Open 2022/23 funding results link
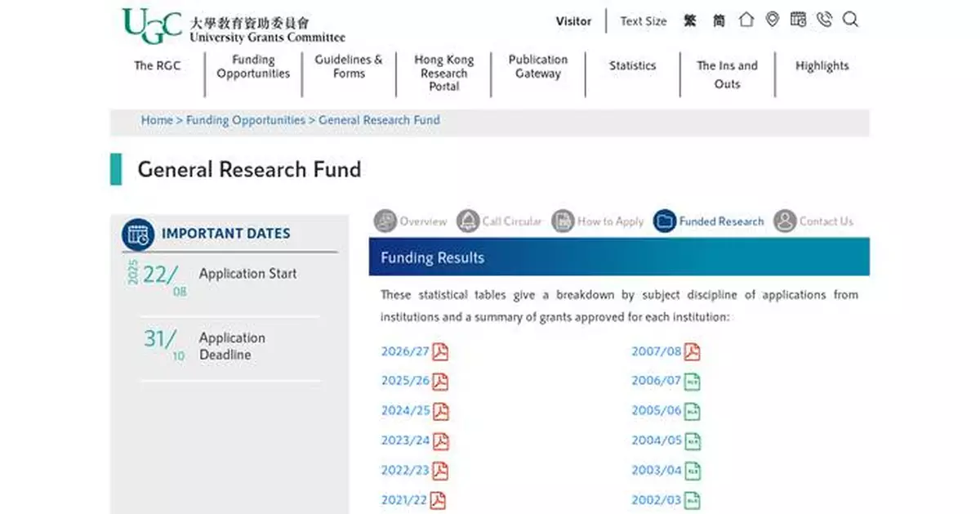Viewport: 980px width, 514px height. point(405,471)
